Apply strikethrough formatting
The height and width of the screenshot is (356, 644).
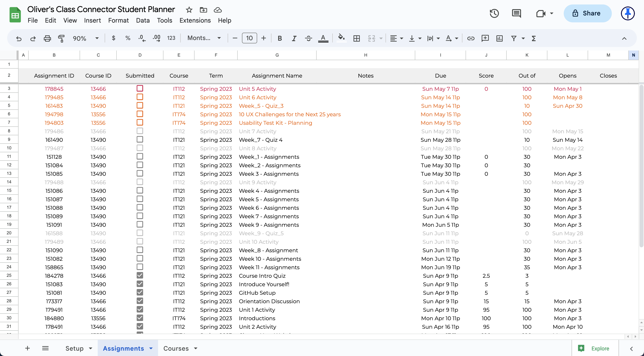click(x=309, y=38)
